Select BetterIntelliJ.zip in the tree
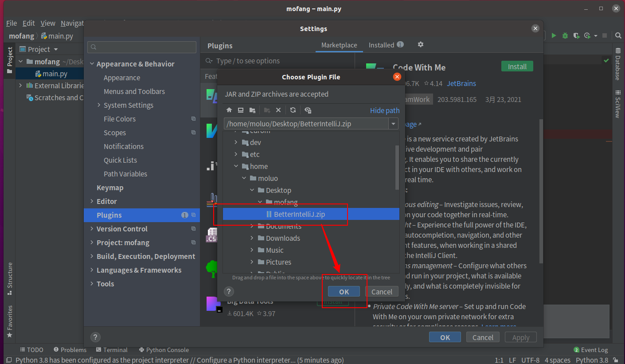This screenshot has height=364, width=625. click(311, 214)
